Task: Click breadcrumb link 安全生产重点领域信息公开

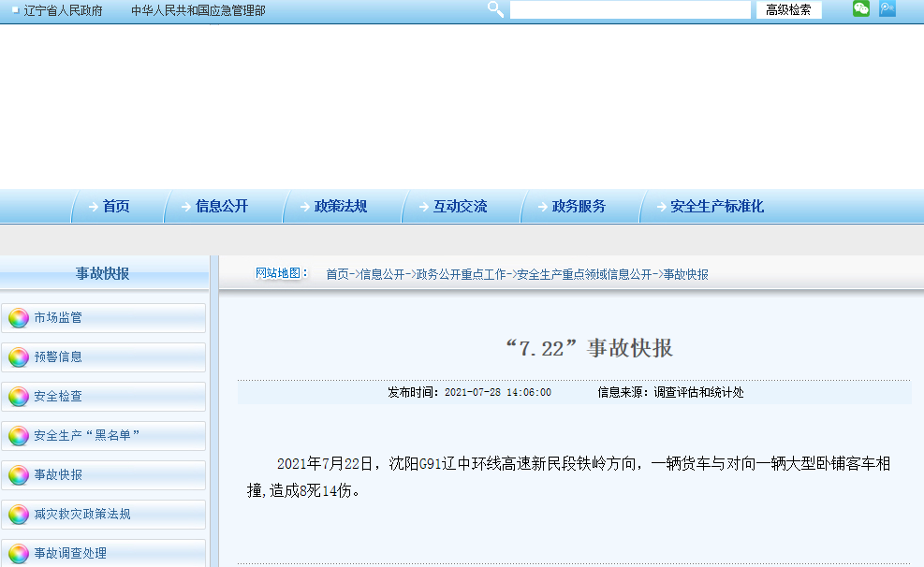Action: [x=584, y=274]
